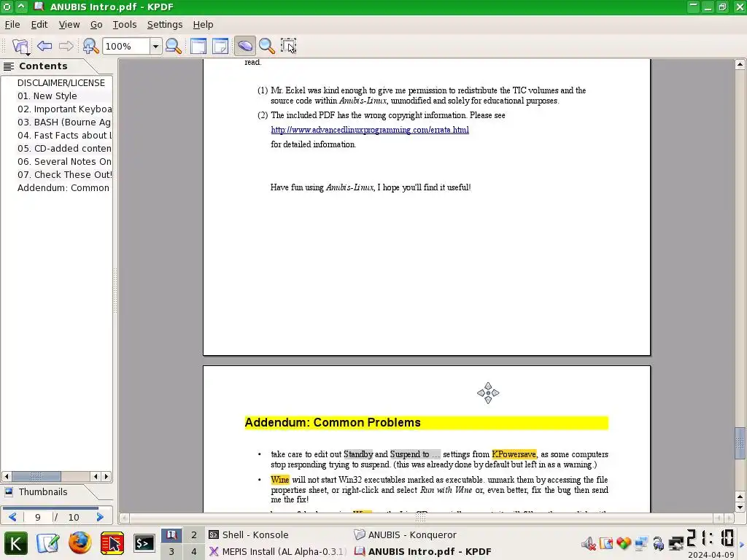Click total pages 10 label
747x560 pixels.
[x=74, y=517]
